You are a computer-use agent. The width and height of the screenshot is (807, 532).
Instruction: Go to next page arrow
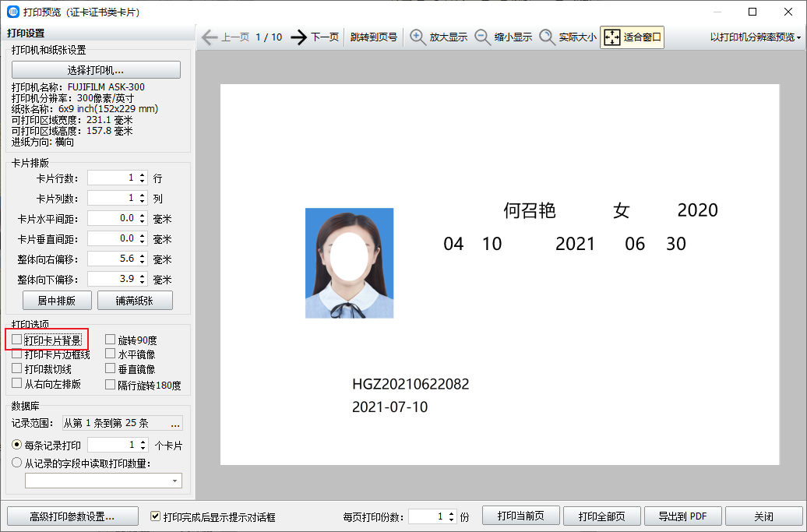(299, 37)
